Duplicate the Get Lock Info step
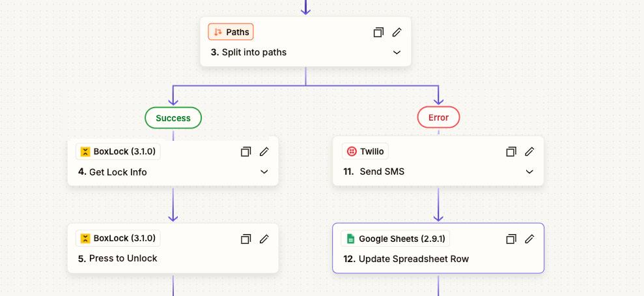This screenshot has width=644, height=296. point(245,152)
